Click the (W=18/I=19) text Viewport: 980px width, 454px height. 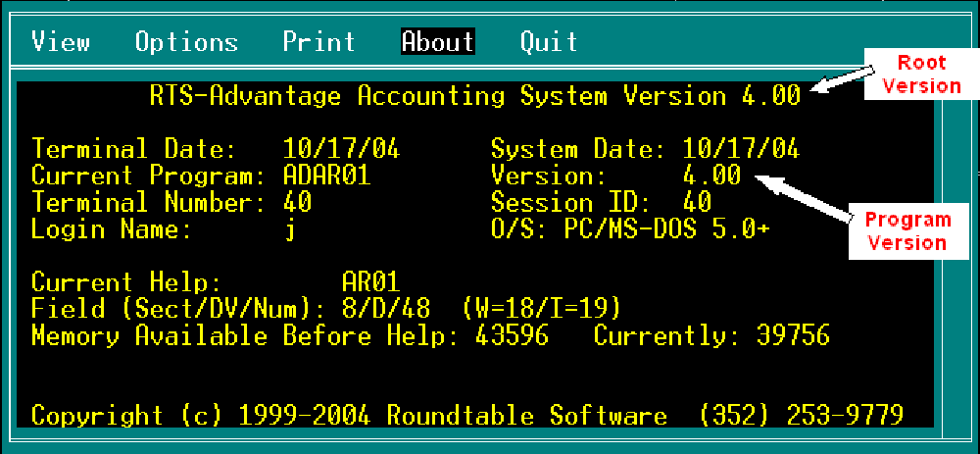(x=541, y=309)
